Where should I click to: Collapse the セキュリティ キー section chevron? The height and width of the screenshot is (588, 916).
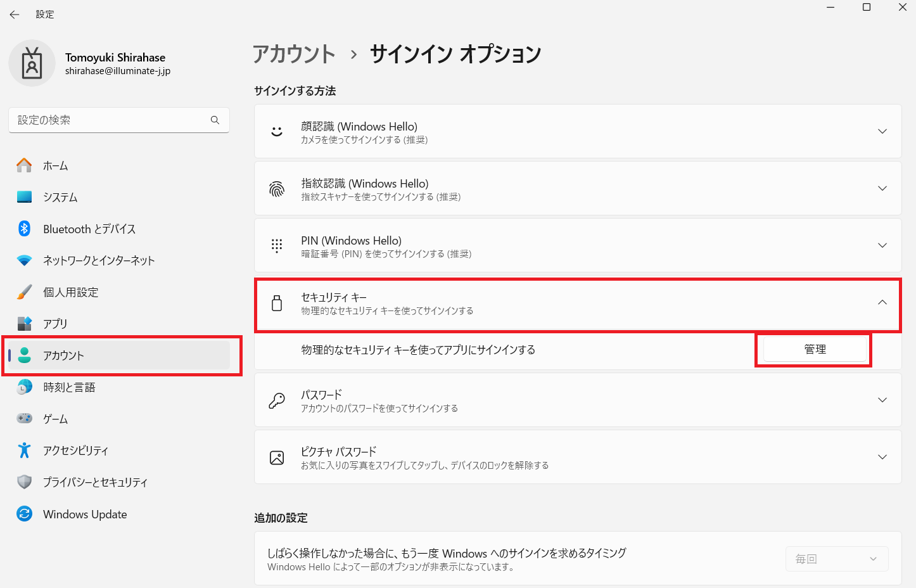(x=882, y=302)
